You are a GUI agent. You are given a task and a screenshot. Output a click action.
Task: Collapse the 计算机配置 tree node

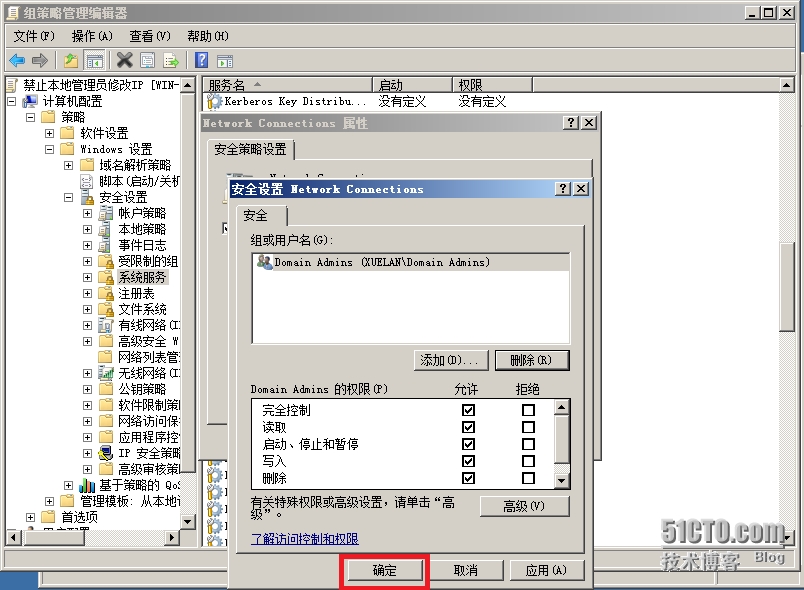pos(11,101)
